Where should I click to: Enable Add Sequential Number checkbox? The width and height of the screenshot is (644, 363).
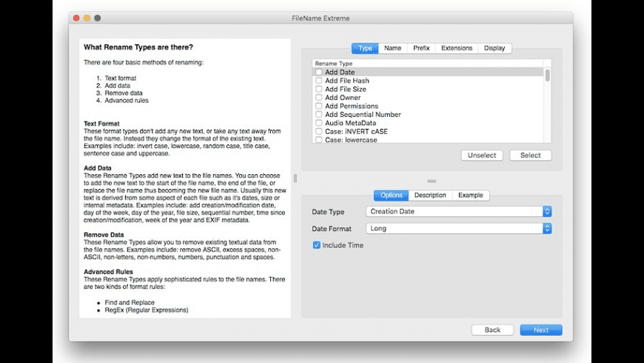319,114
